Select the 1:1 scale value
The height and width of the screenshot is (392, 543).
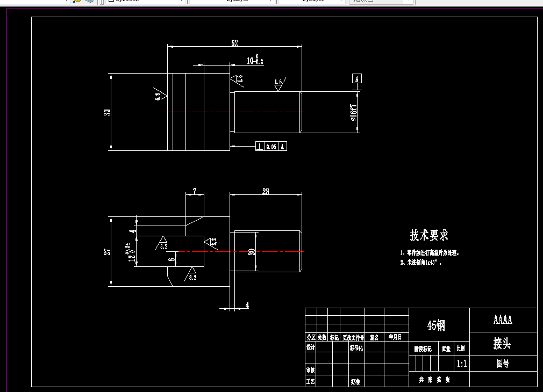coord(462,364)
